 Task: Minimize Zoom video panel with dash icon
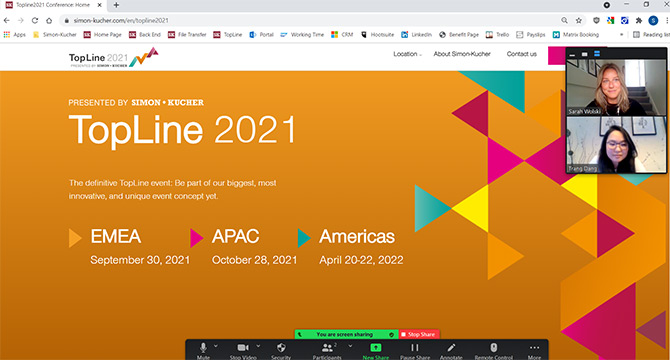click(x=572, y=54)
